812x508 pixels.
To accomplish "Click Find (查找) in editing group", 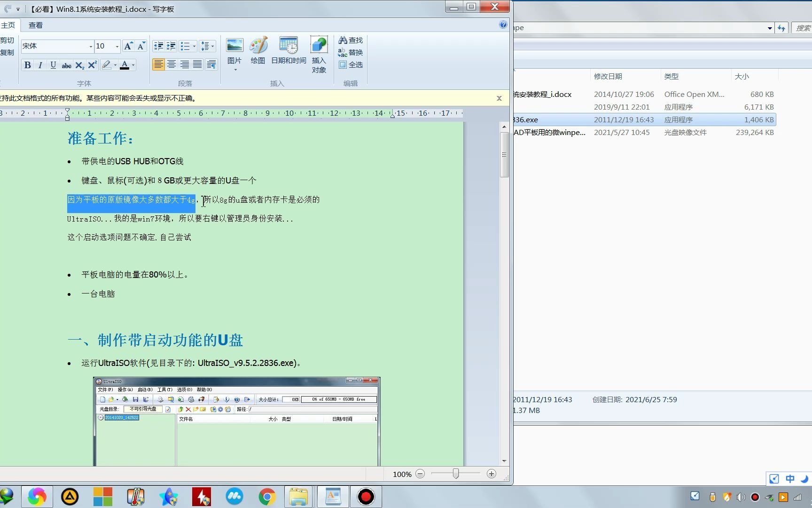I will click(351, 40).
